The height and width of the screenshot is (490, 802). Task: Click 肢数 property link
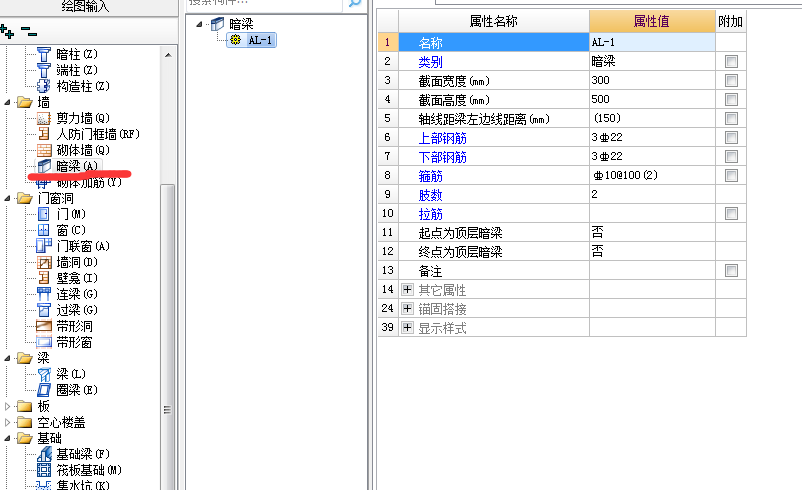pyautogui.click(x=430, y=195)
